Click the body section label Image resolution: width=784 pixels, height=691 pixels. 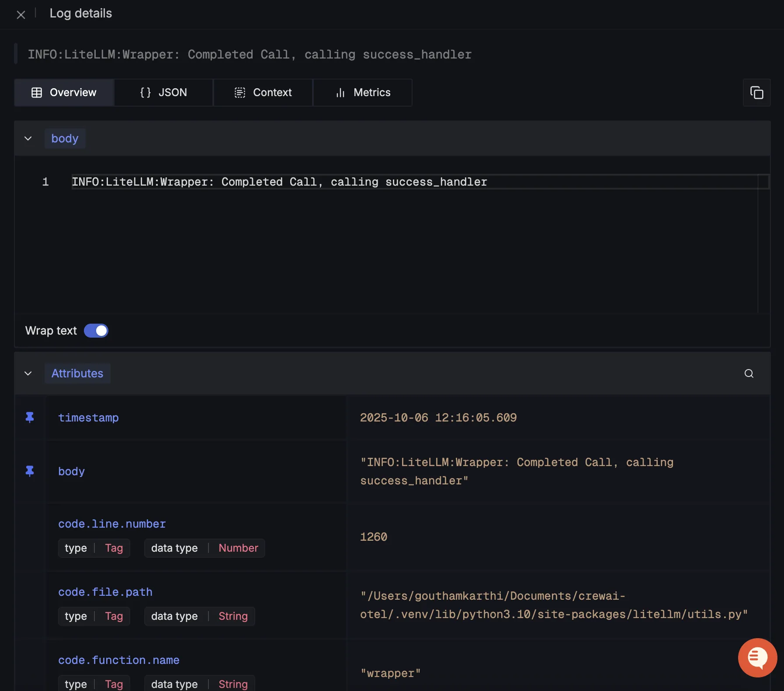pyautogui.click(x=65, y=138)
